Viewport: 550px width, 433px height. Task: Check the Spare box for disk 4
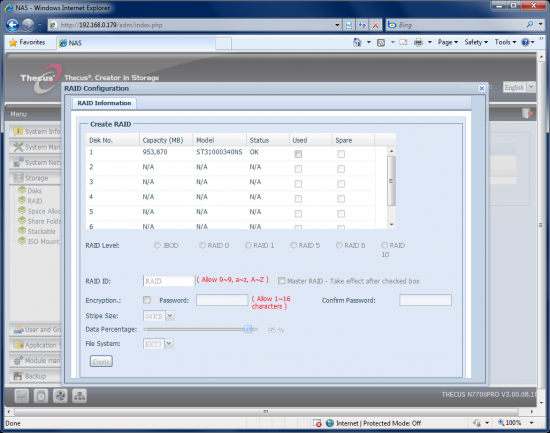(341, 199)
